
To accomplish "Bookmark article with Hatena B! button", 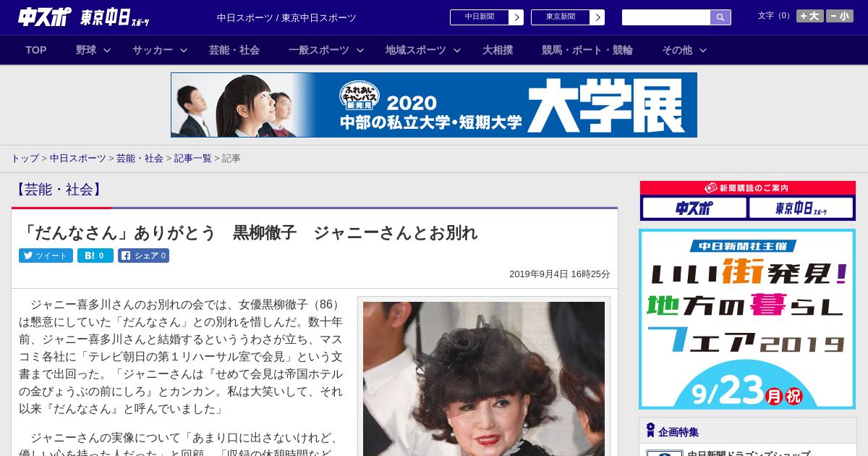I will (95, 256).
